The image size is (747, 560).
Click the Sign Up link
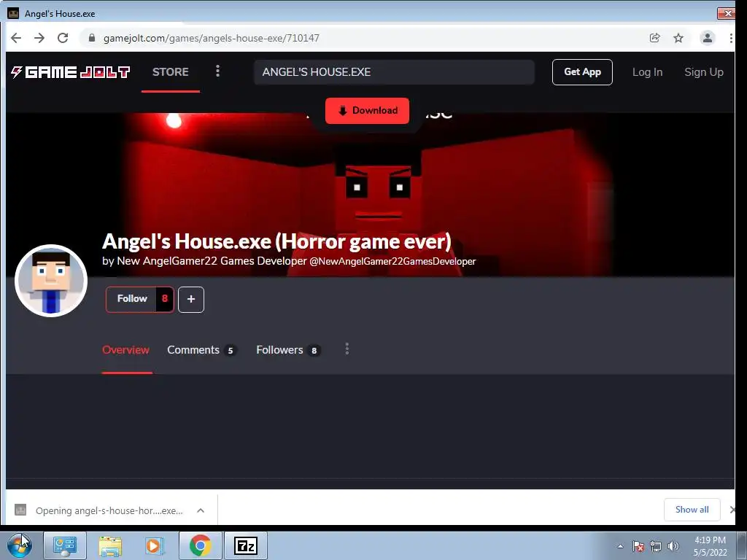point(704,72)
